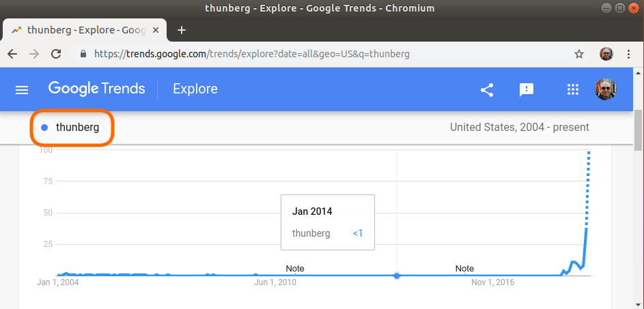Click the Note marker near Jun 2010
644x309 pixels.
[x=295, y=268]
